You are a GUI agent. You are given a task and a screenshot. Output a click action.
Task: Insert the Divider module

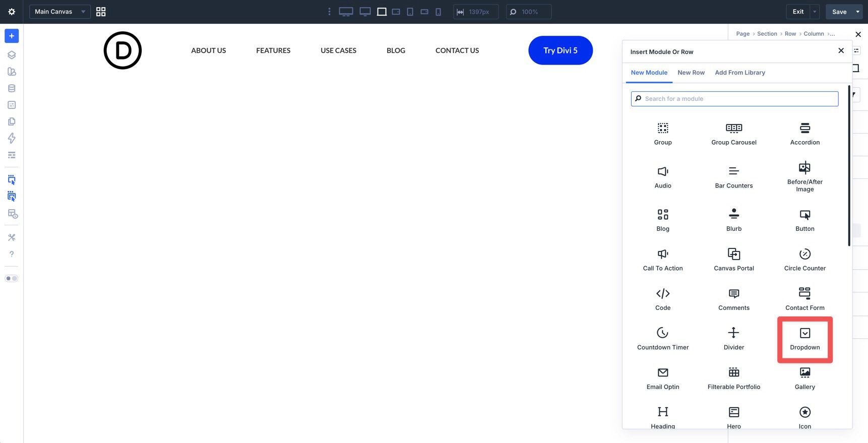coord(734,339)
